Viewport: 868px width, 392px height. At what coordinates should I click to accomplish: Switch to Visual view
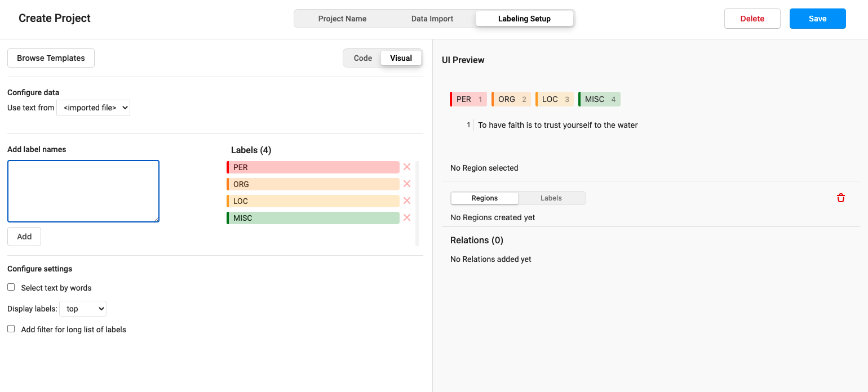click(401, 58)
